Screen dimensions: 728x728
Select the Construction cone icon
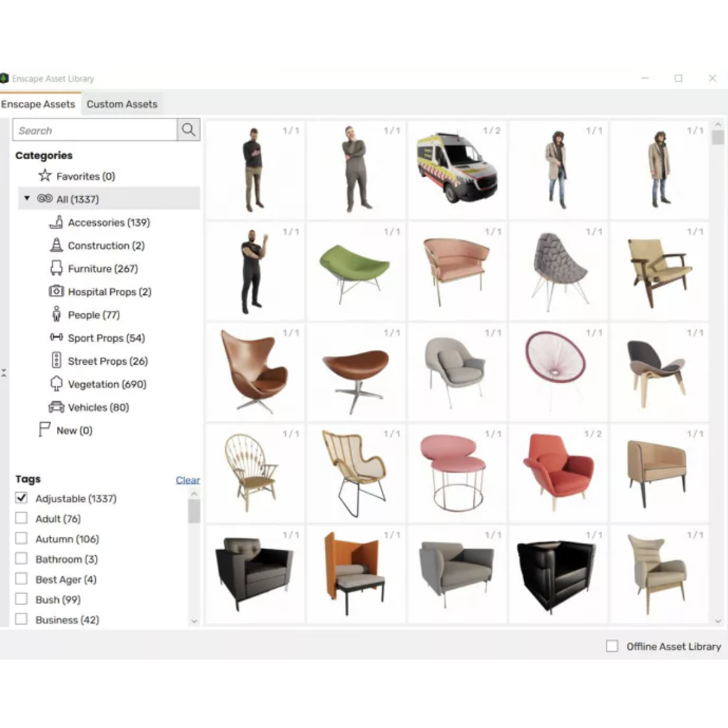click(x=56, y=245)
